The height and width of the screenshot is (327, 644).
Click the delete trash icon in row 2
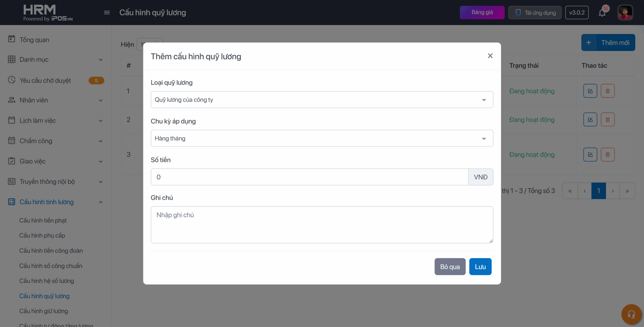tap(608, 120)
